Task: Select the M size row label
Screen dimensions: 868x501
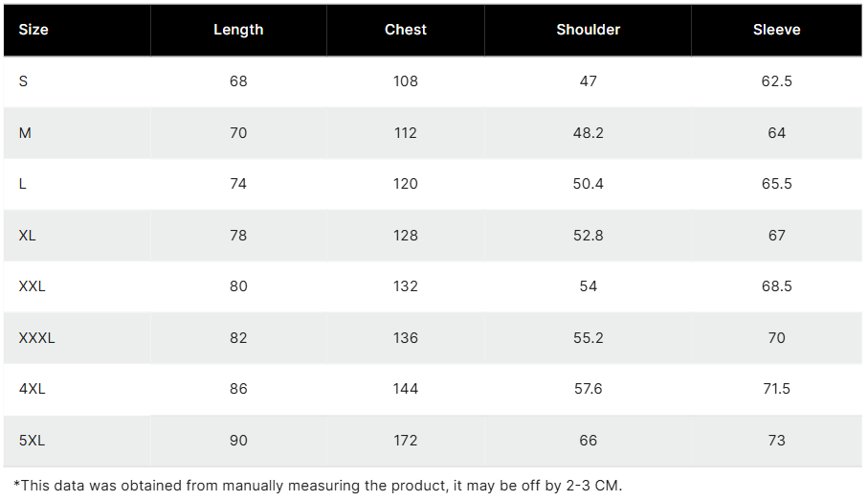Action: pos(25,133)
